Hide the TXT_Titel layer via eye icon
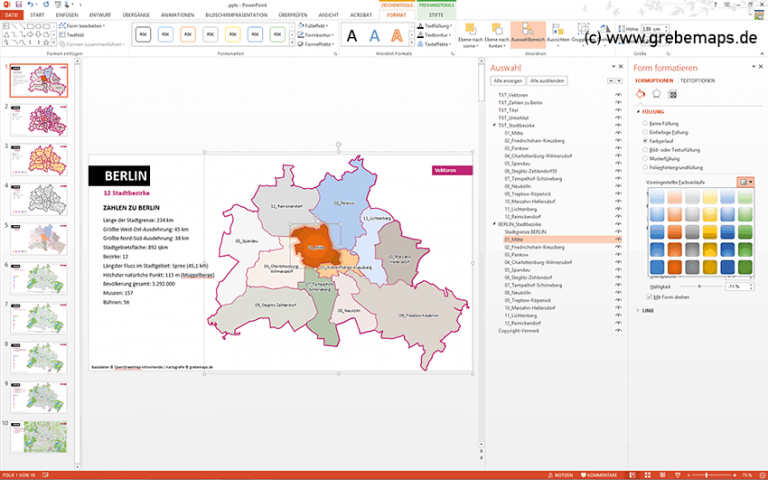Screen dimensions: 768x480 click(x=618, y=110)
